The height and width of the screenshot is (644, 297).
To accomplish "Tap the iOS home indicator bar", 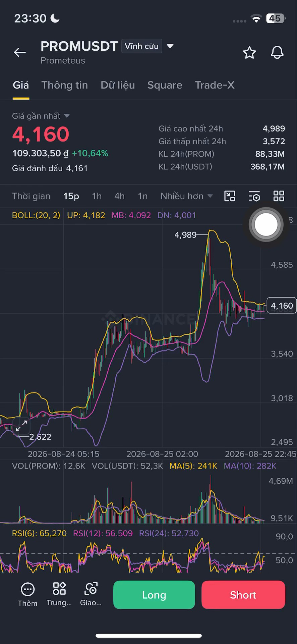I will coord(148,636).
